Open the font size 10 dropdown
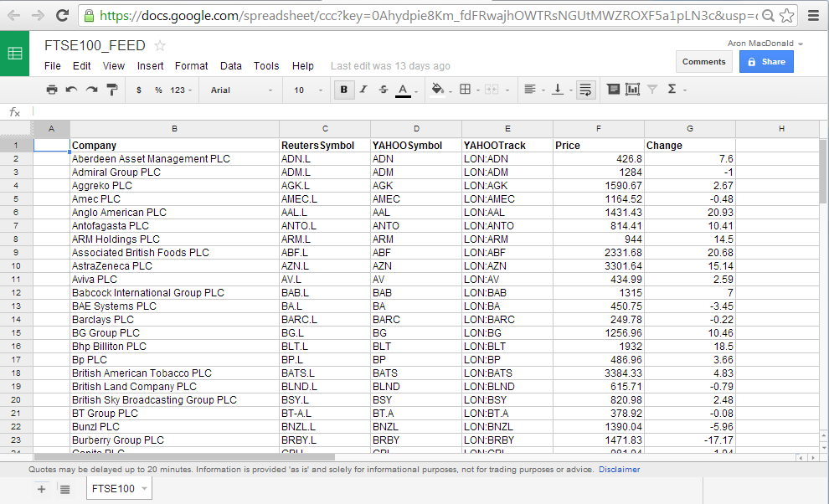The image size is (829, 504). click(307, 90)
